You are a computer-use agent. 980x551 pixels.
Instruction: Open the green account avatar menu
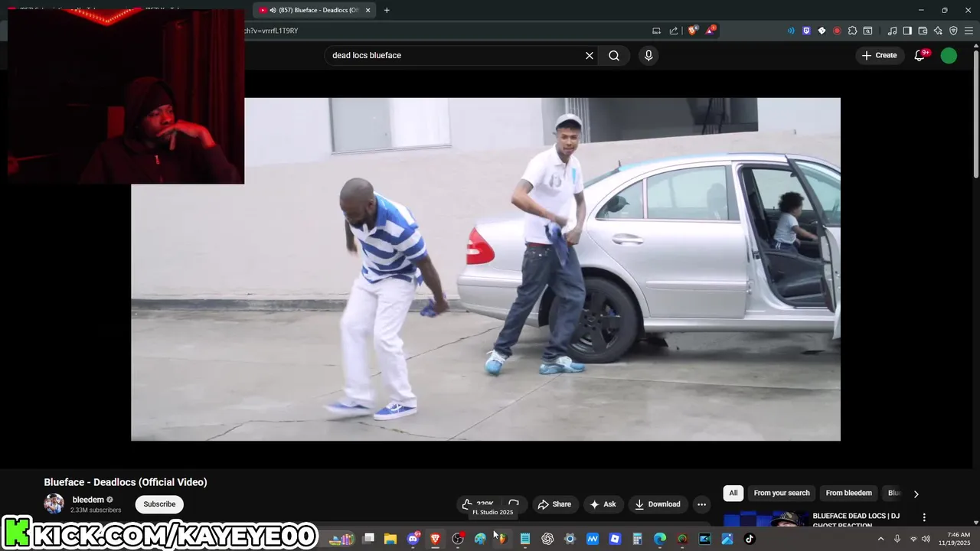(x=949, y=55)
